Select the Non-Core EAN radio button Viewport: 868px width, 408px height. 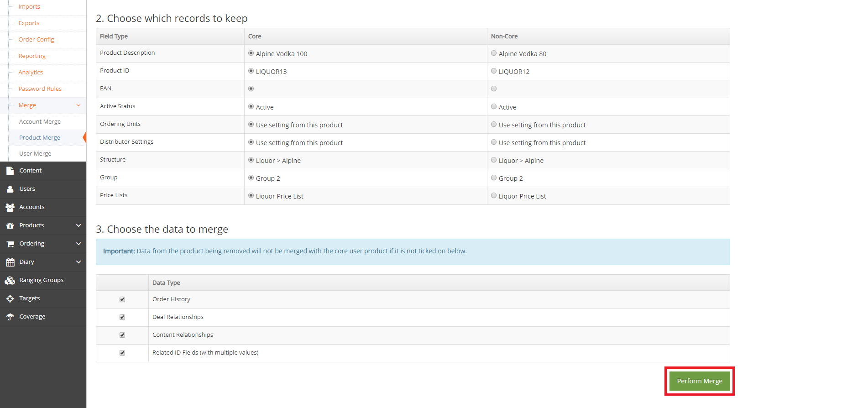(x=494, y=89)
